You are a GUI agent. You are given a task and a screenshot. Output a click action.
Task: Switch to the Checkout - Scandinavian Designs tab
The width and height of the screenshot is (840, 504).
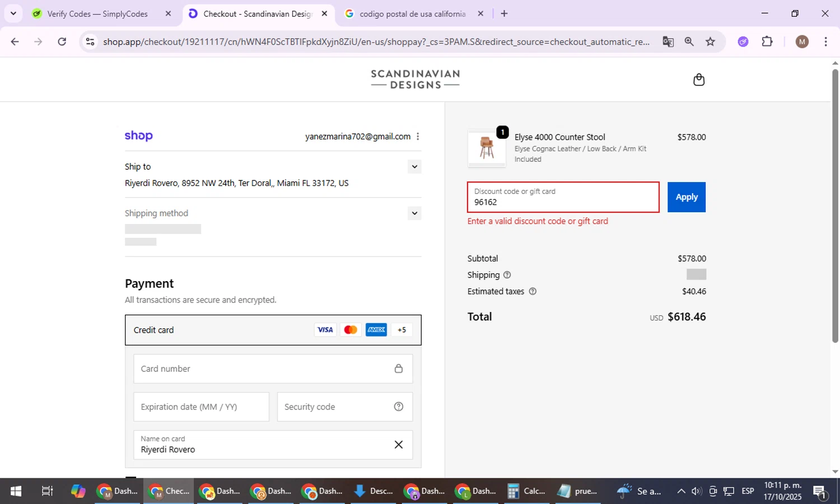(x=258, y=14)
